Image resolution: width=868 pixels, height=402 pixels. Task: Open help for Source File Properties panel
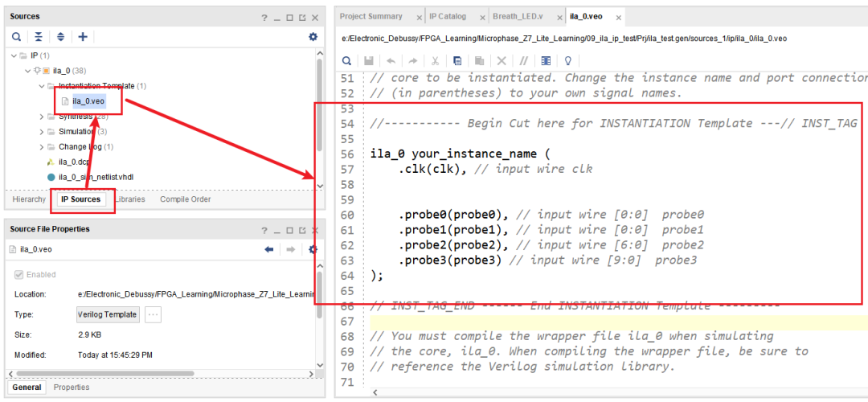click(264, 230)
